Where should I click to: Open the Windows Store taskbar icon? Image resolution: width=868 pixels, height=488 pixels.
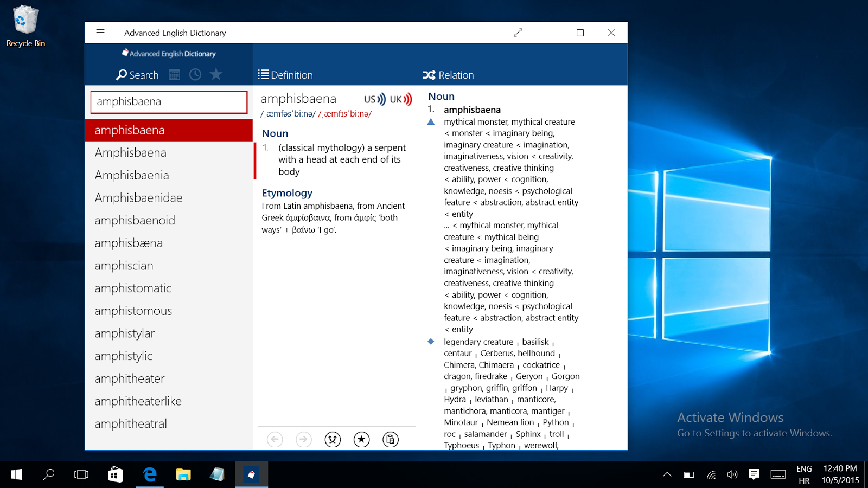pos(116,474)
